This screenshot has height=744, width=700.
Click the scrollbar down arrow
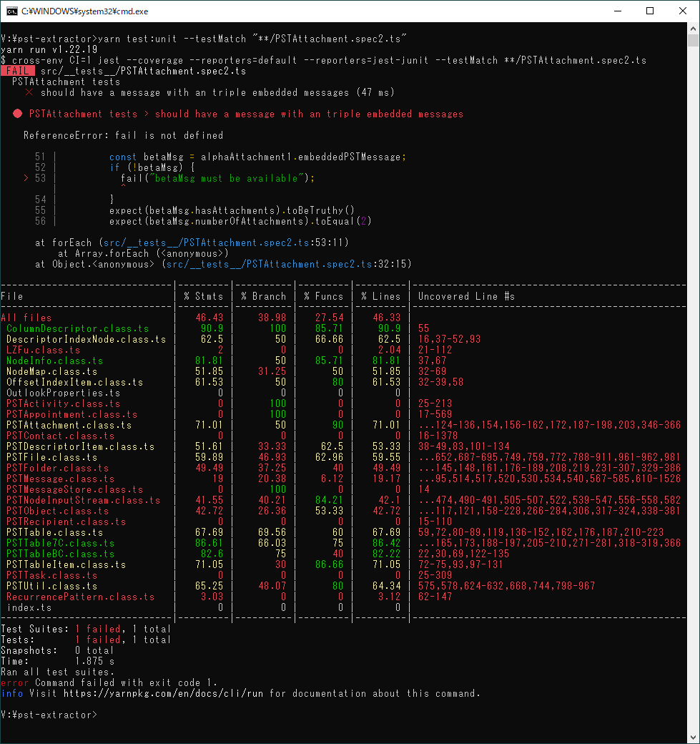click(693, 738)
